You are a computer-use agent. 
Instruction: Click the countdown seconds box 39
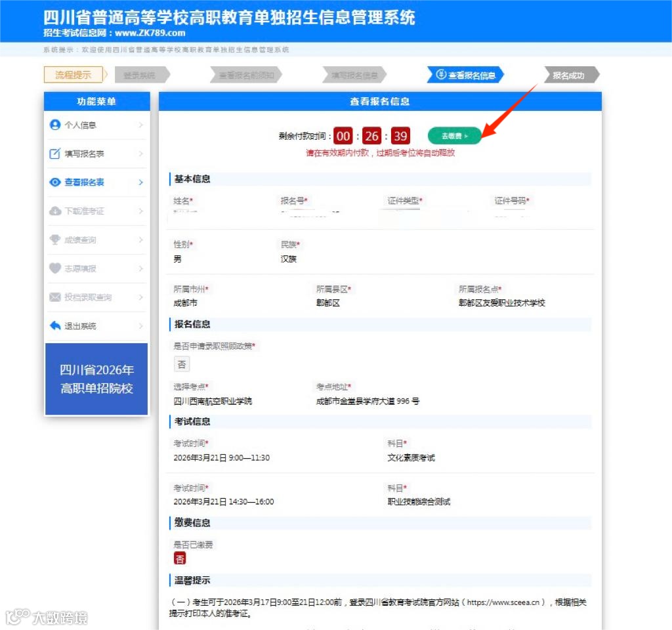pos(400,136)
